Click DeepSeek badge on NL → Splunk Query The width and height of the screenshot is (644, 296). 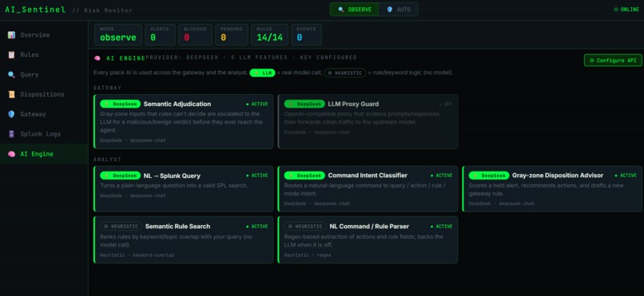tap(121, 176)
